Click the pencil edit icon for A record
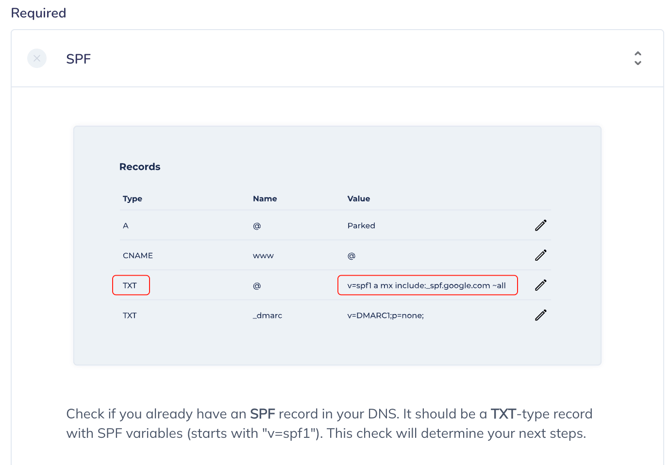 (540, 226)
